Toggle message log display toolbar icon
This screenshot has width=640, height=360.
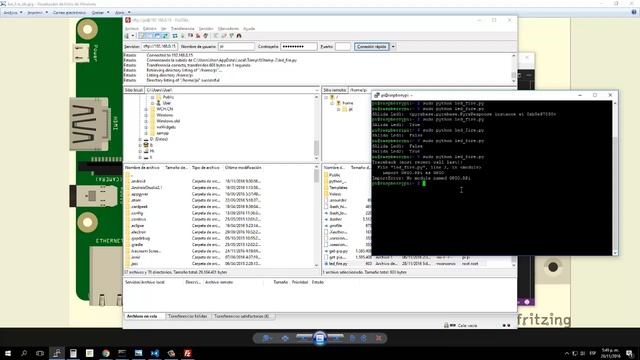tap(141, 36)
